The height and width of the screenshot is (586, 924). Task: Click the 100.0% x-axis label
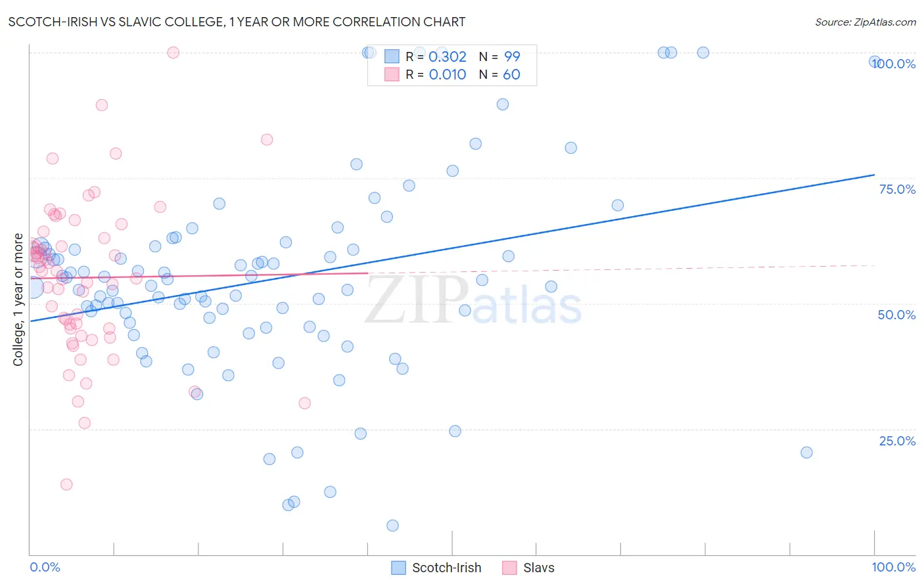click(894, 567)
